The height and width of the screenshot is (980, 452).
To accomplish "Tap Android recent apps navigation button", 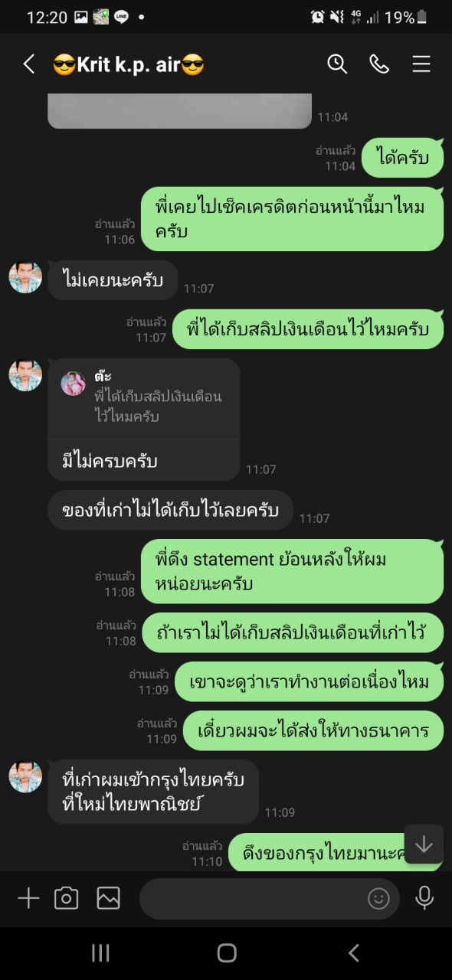I will (100, 952).
